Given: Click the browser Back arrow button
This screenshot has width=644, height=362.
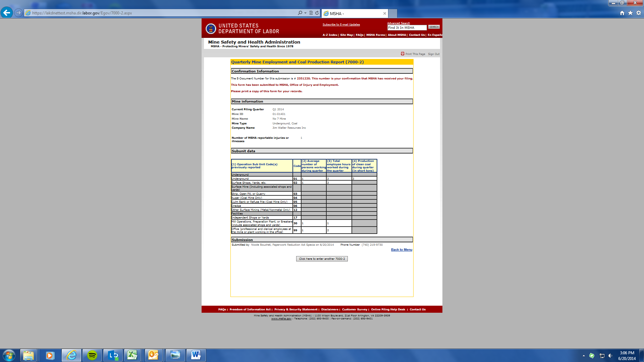Looking at the screenshot, I should [7, 13].
